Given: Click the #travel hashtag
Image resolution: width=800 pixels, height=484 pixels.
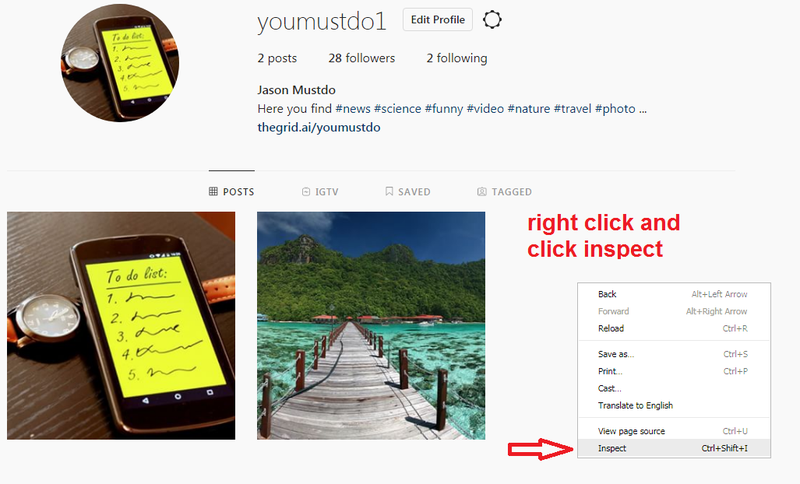Looking at the screenshot, I should pyautogui.click(x=572, y=109).
